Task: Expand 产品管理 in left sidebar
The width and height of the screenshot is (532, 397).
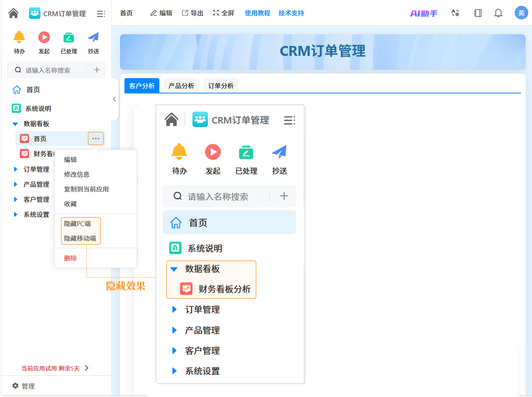Action: [16, 184]
